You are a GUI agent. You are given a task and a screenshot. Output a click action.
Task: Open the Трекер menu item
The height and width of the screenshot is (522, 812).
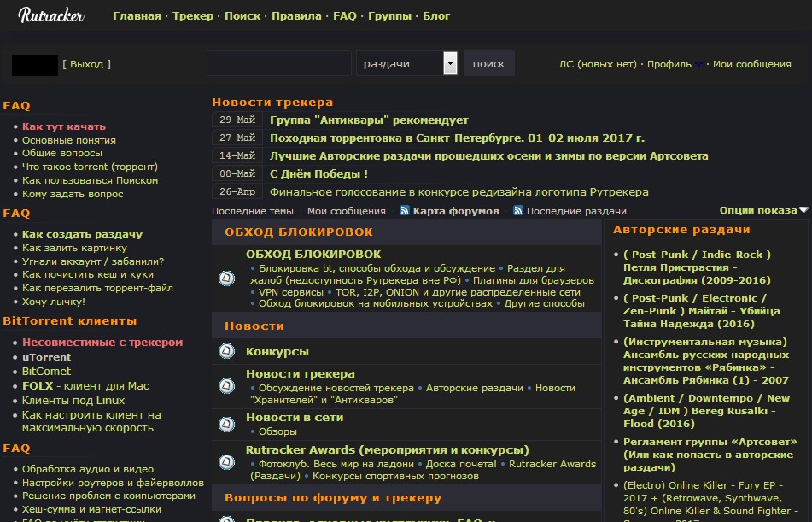click(x=192, y=15)
